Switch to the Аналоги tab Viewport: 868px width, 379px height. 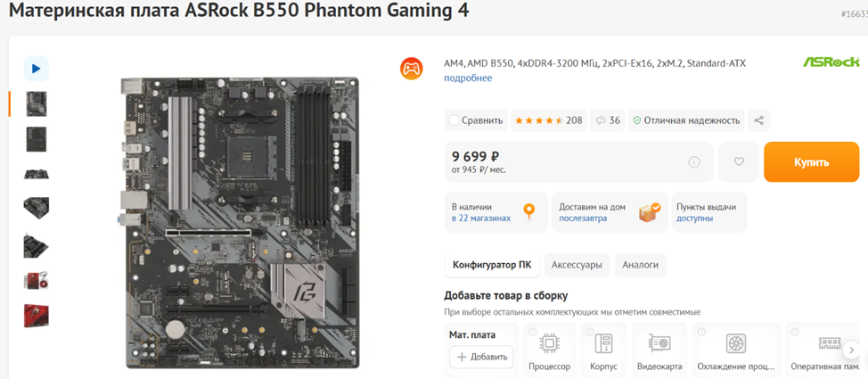(641, 265)
